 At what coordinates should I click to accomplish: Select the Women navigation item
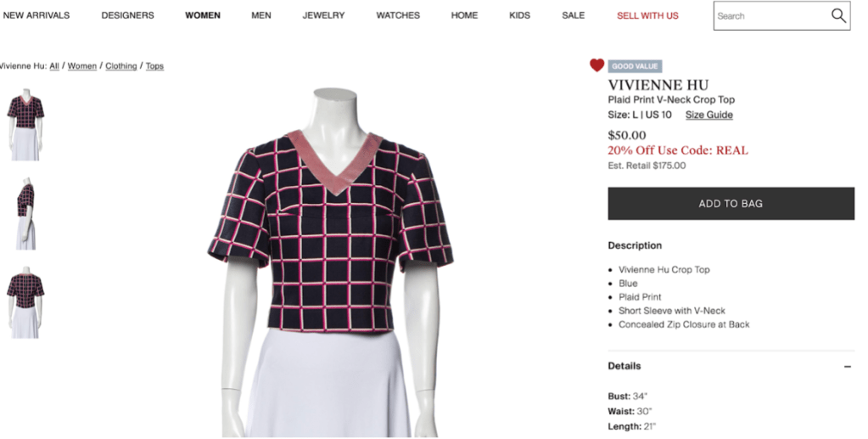pyautogui.click(x=203, y=15)
